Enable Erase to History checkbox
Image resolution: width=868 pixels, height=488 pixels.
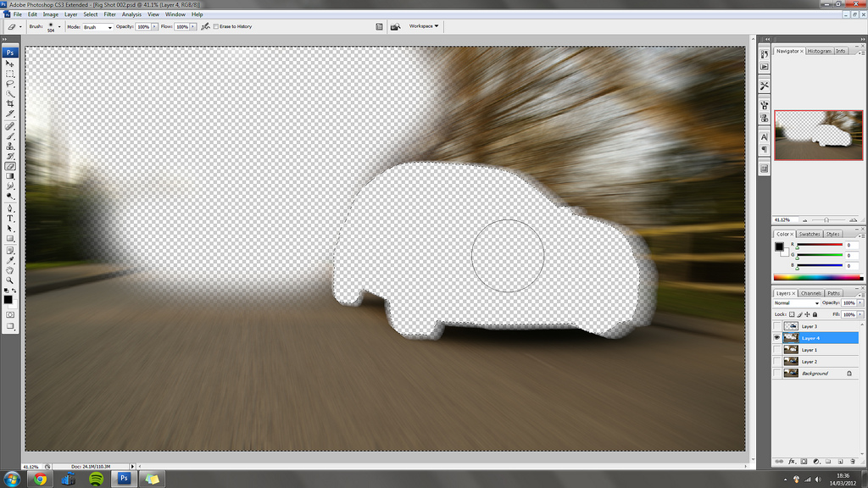click(x=215, y=27)
